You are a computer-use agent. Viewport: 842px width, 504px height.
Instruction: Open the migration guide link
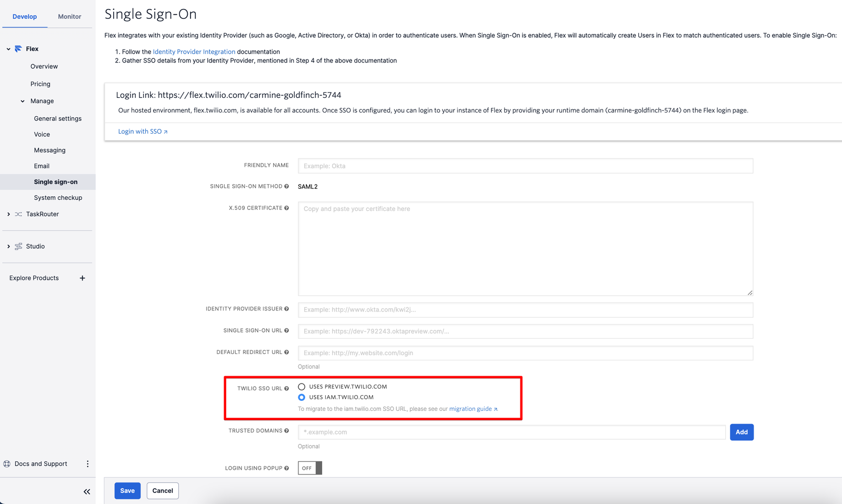pyautogui.click(x=470, y=409)
